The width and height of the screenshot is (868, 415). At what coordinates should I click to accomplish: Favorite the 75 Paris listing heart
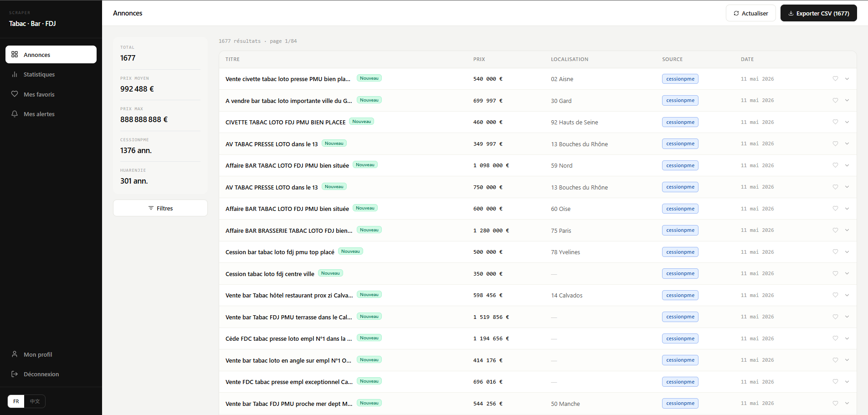coord(835,230)
